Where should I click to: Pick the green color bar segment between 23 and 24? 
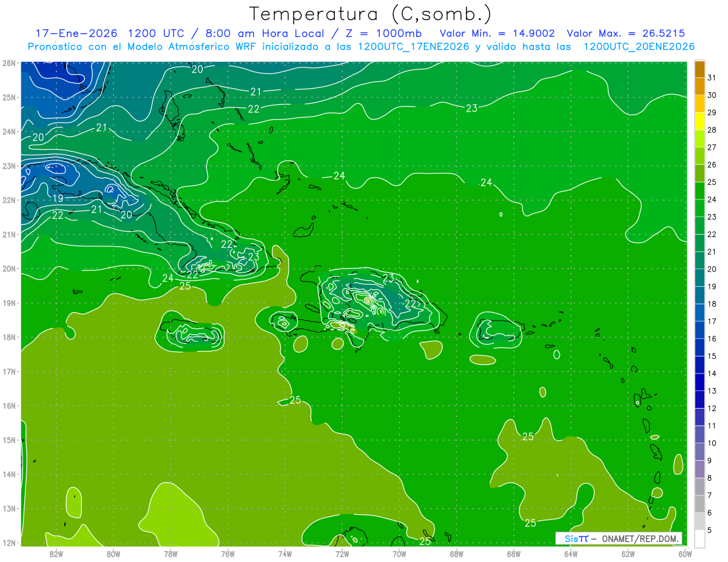[699, 209]
